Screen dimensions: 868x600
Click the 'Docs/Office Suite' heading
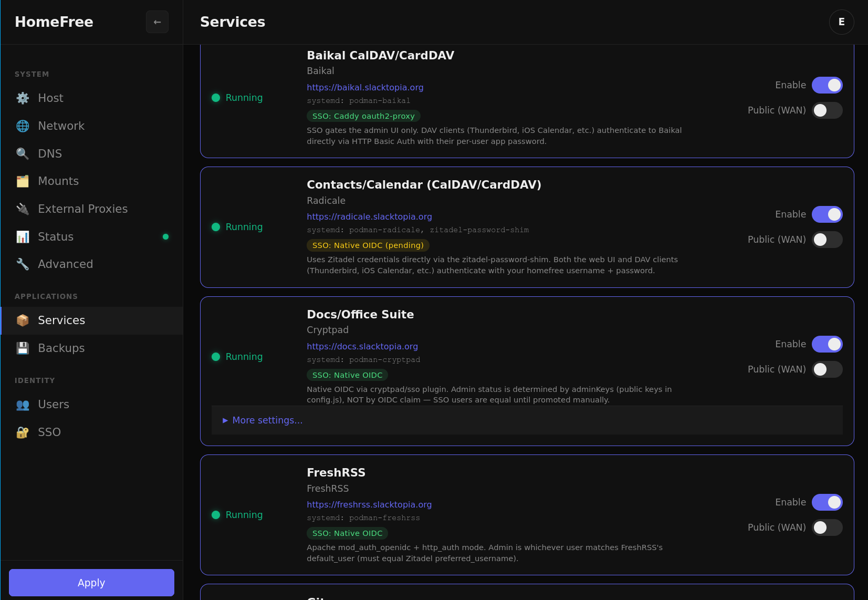click(x=360, y=315)
